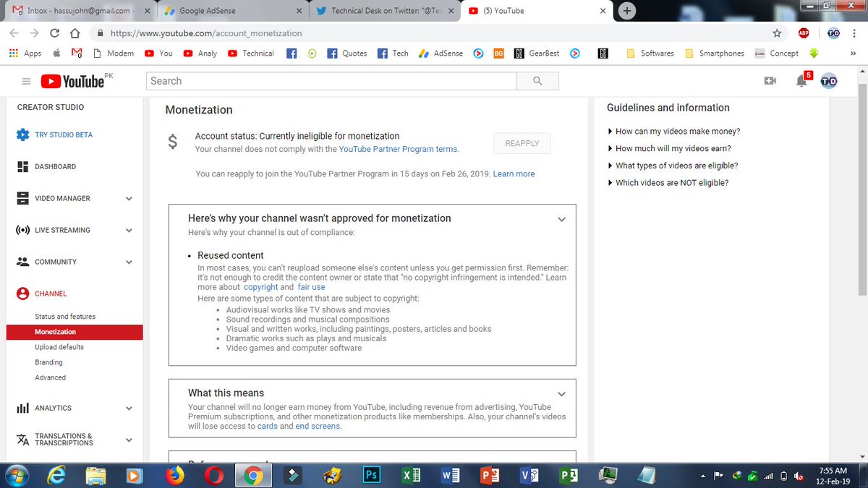Select Monetization in the Channel menu
This screenshot has width=868, height=488.
(75, 332)
